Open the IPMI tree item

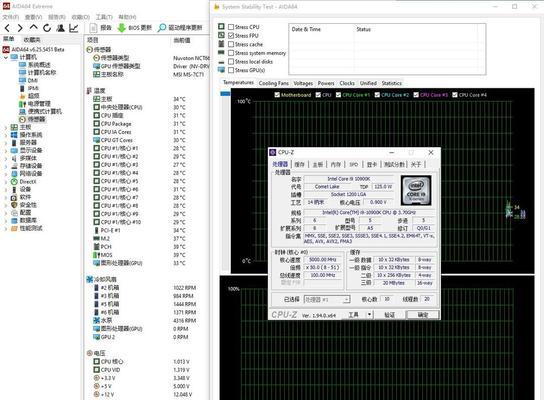point(33,88)
